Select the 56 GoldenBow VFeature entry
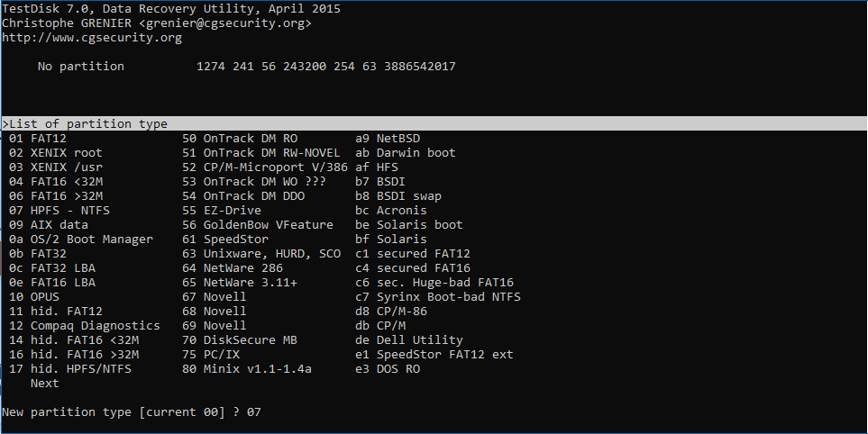The width and height of the screenshot is (868, 434). [258, 224]
